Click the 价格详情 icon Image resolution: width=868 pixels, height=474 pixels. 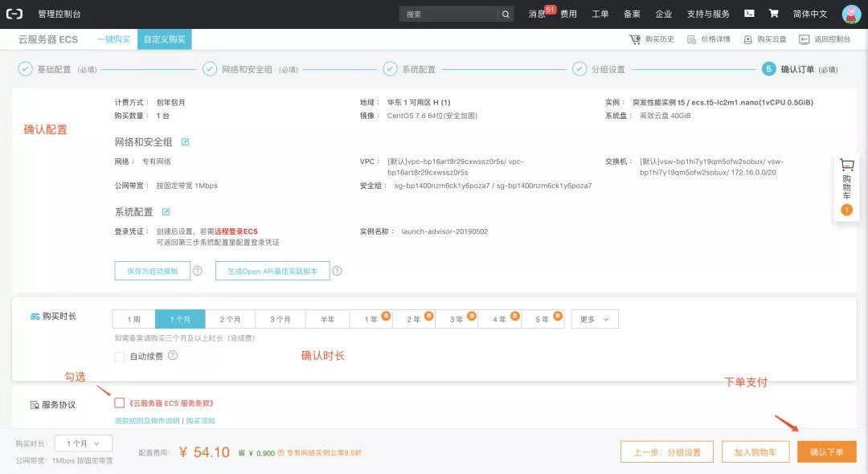click(691, 39)
